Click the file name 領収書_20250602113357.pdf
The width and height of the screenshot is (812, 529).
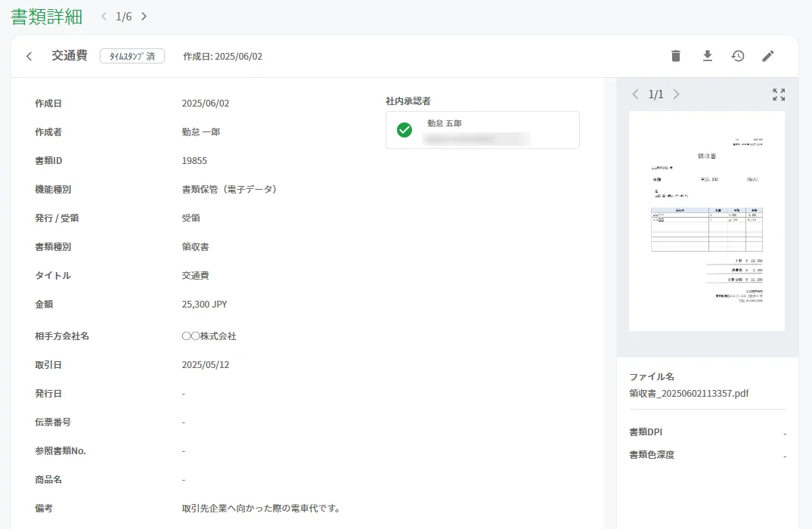click(x=689, y=394)
